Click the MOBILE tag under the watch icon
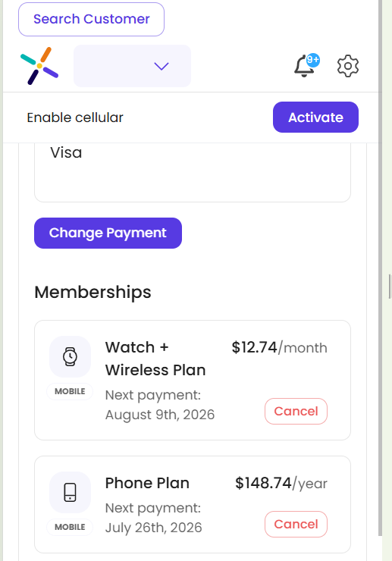The width and height of the screenshot is (392, 561). [x=70, y=391]
